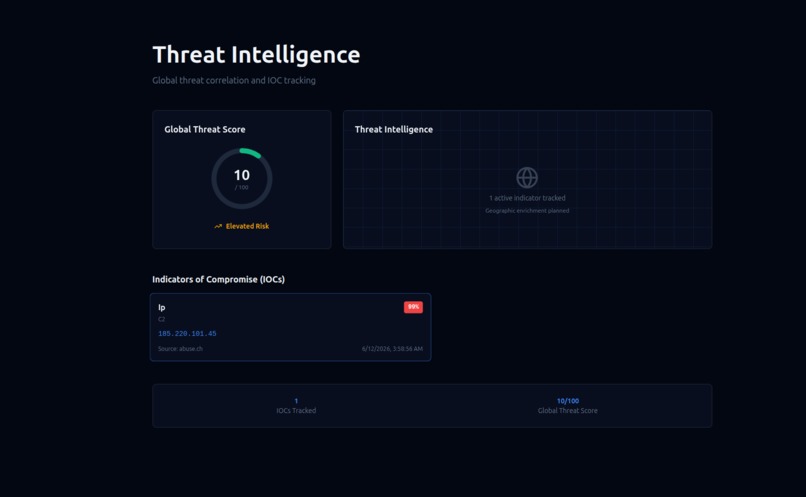806x497 pixels.
Task: Click the 'Ip' indicator type label
Action: pos(161,307)
